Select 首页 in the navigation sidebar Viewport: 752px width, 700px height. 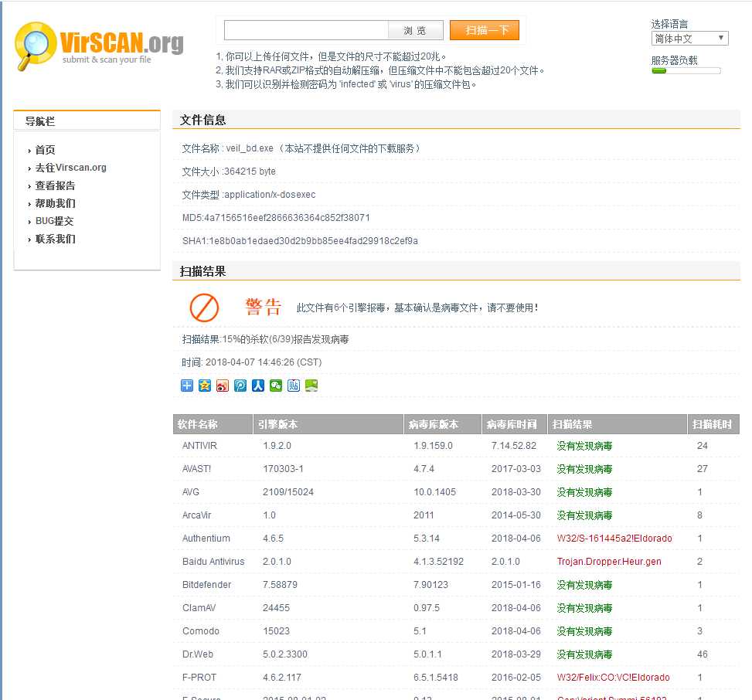44,149
